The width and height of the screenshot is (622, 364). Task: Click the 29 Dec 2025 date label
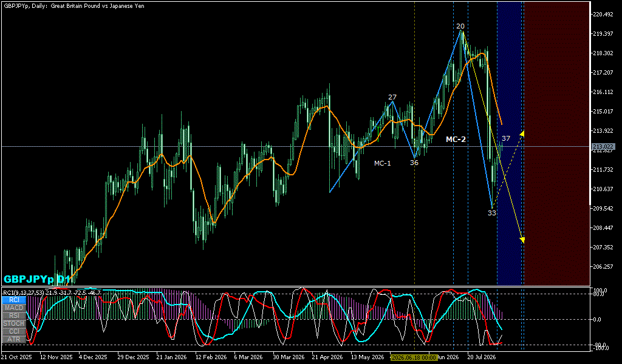133,357
